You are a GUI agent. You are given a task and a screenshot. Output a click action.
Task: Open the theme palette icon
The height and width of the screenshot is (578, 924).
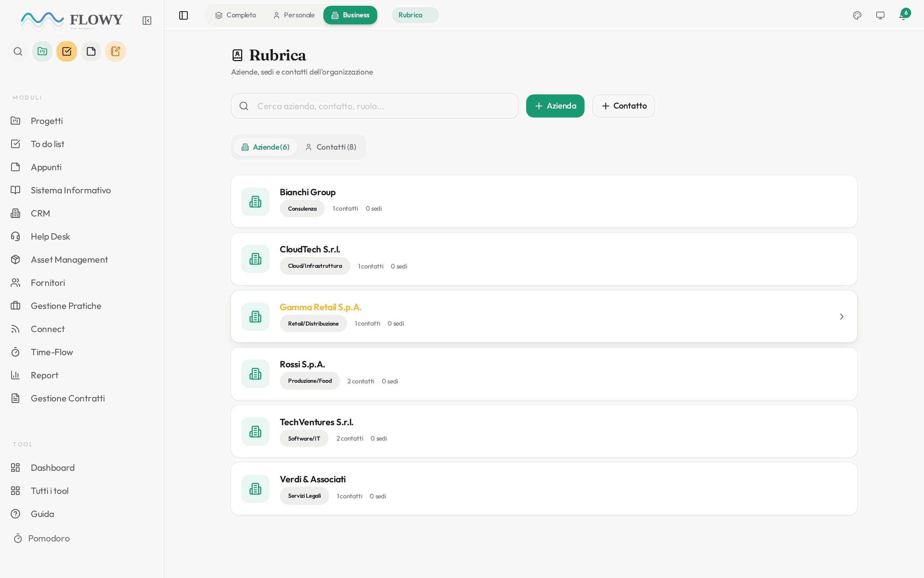tap(857, 15)
